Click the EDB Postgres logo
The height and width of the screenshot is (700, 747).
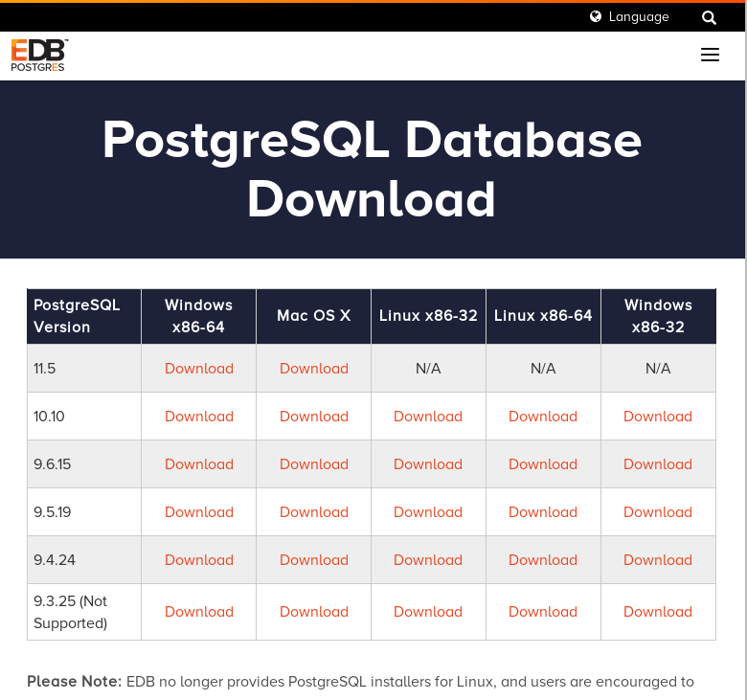(39, 56)
